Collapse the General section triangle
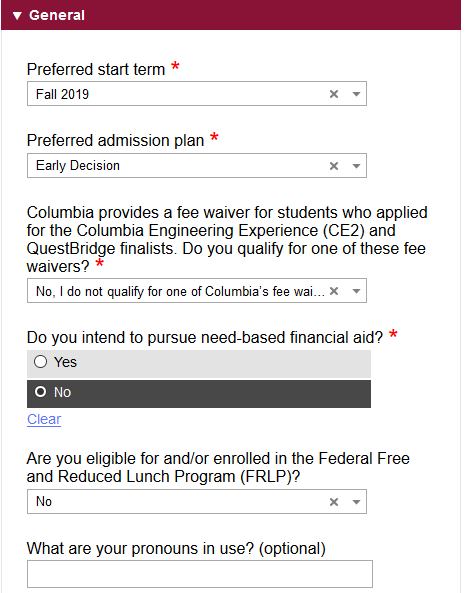This screenshot has width=466, height=593. point(17,16)
